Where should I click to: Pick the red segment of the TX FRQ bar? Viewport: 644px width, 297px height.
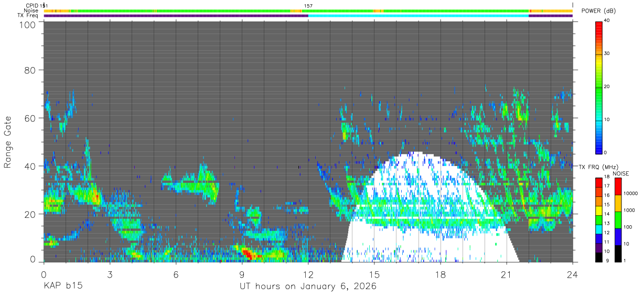[x=599, y=182]
